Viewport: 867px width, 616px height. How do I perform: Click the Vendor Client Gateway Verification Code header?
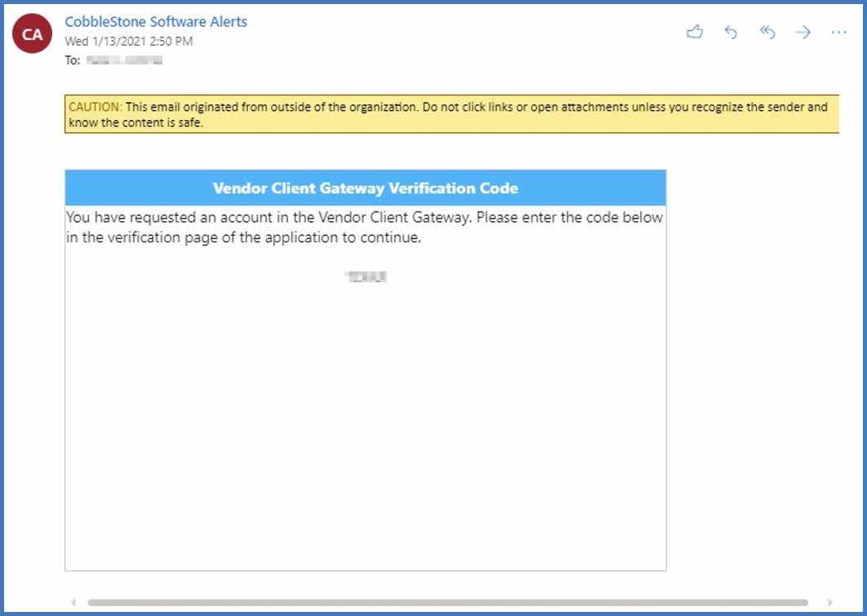[365, 188]
